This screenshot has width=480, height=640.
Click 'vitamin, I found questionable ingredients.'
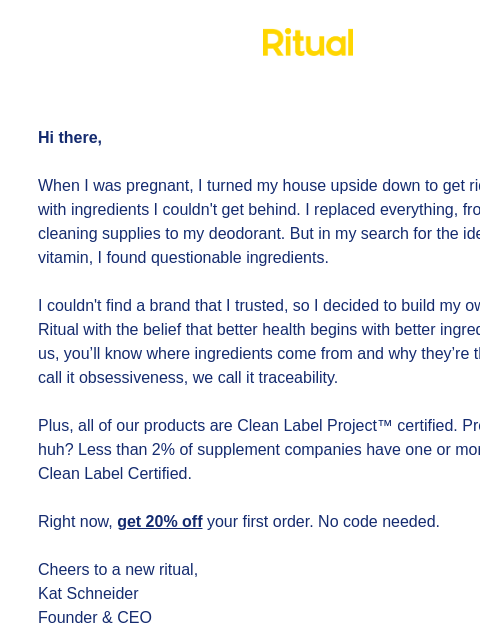pos(183,258)
